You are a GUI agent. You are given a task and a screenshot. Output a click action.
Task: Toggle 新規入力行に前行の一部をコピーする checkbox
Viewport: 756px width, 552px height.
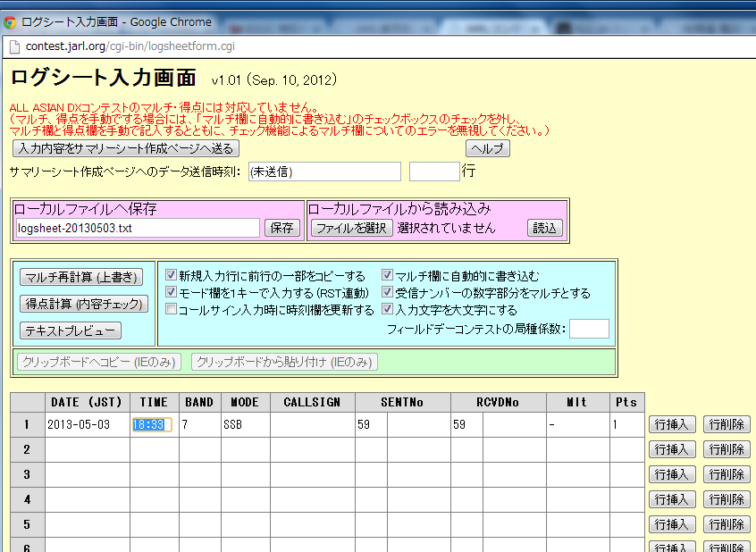tap(171, 275)
